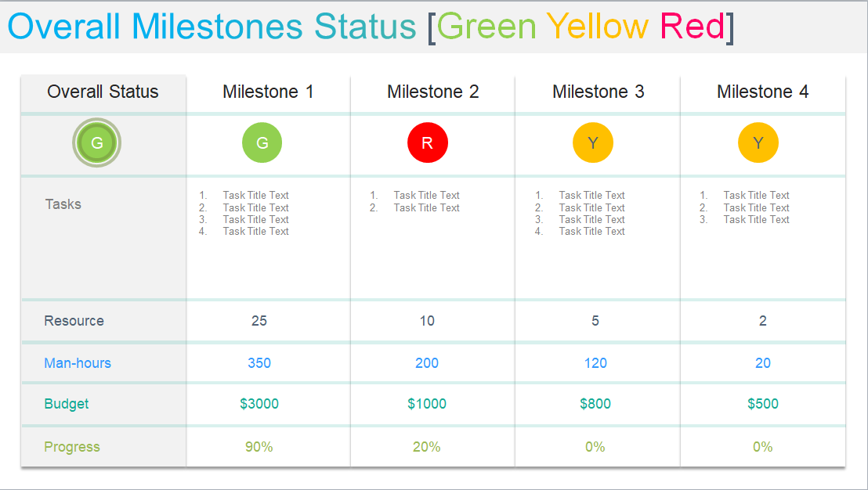Image resolution: width=868 pixels, height=490 pixels.
Task: Click Milestone 3 yellow Y status circle
Action: click(x=593, y=143)
